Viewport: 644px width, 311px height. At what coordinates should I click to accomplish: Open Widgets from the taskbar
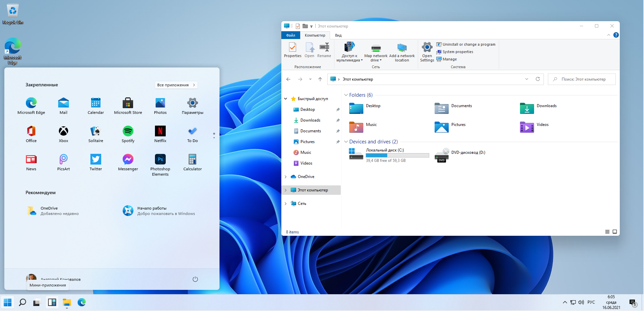[x=52, y=302]
